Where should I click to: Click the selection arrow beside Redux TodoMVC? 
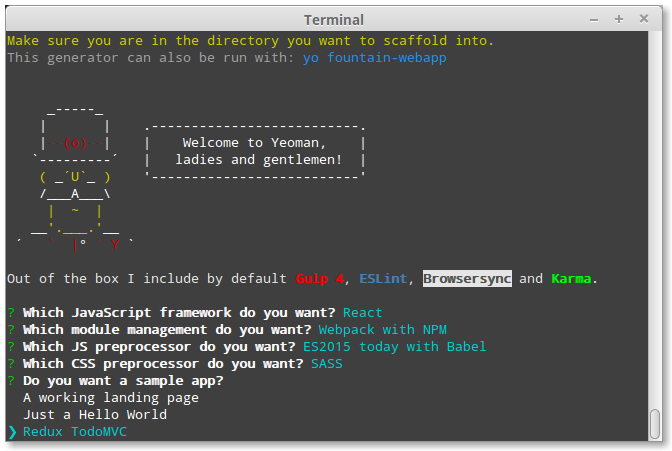tap(12, 432)
